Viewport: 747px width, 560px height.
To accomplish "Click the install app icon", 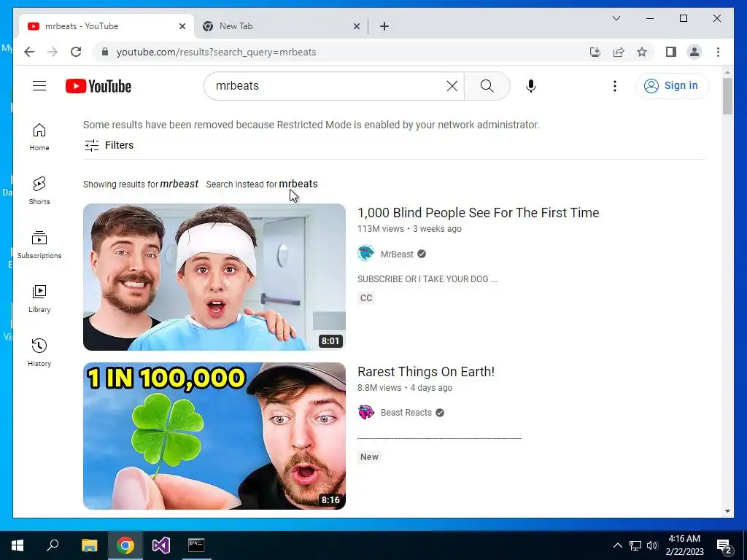I will (595, 52).
